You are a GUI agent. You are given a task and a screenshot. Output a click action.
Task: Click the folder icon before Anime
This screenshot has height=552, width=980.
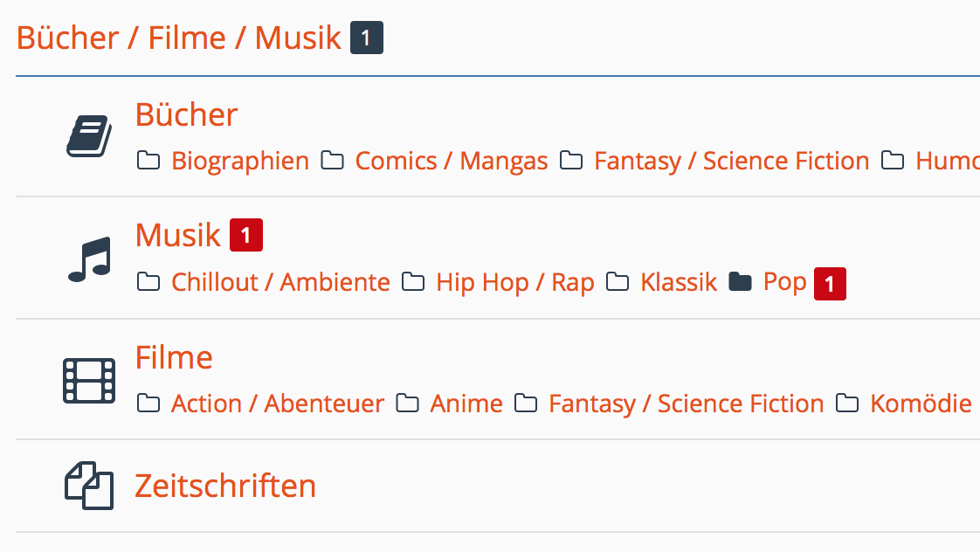click(x=408, y=404)
